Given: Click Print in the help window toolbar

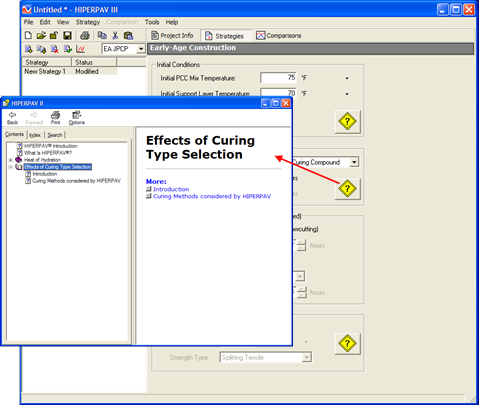Looking at the screenshot, I should point(55,118).
